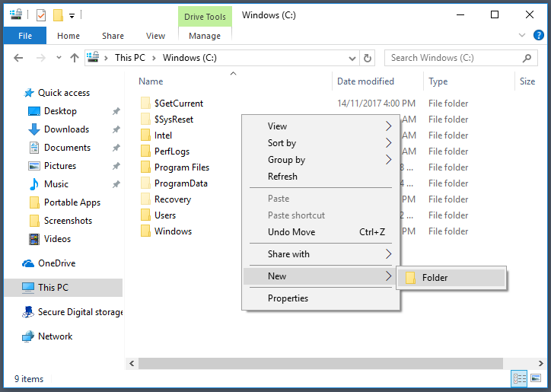Open Pictures in the navigation pane
551x392 pixels.
coord(59,166)
